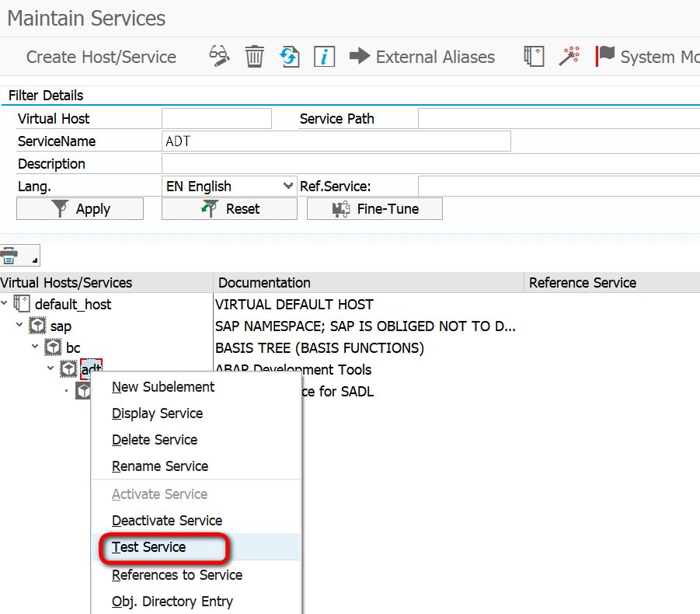Screen dimensions: 700x614
Task: Open the information icon in the toolbar
Action: tap(324, 56)
